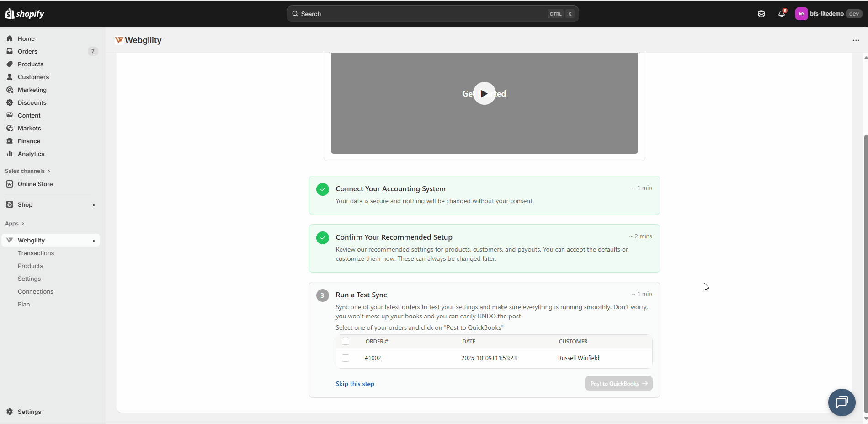Click the Shopify logo in the top bar
868x424 pixels.
(x=25, y=14)
